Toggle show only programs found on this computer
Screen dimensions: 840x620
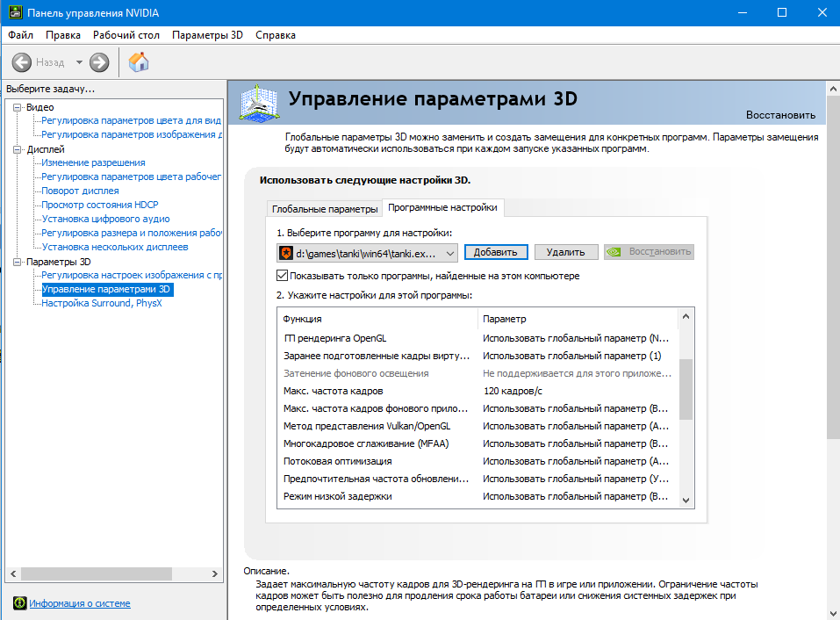pos(283,276)
